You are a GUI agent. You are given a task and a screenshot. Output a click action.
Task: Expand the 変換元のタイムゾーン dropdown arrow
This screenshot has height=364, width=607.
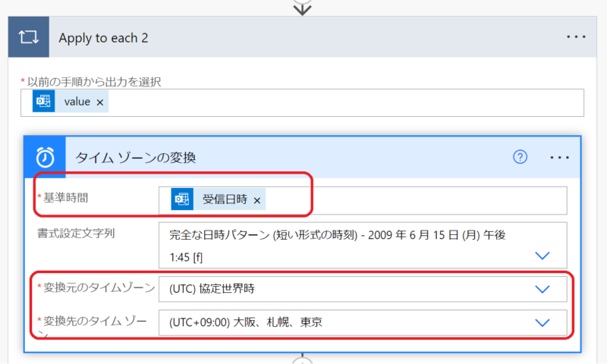click(543, 289)
